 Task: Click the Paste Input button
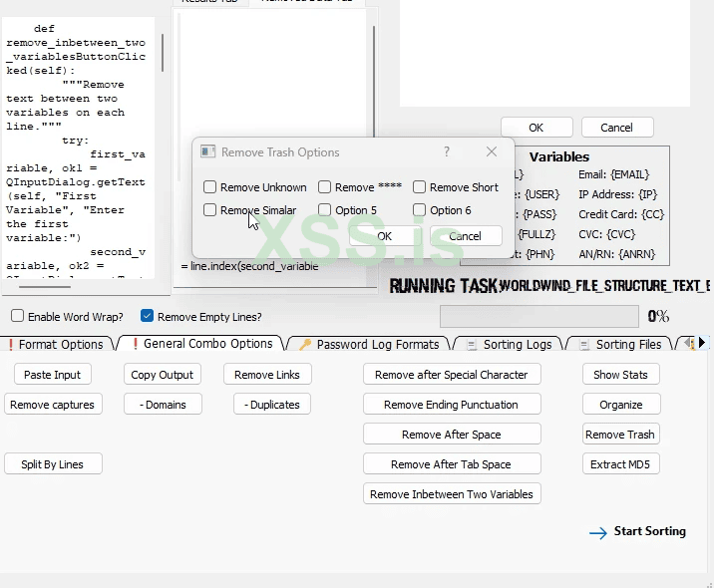click(53, 375)
